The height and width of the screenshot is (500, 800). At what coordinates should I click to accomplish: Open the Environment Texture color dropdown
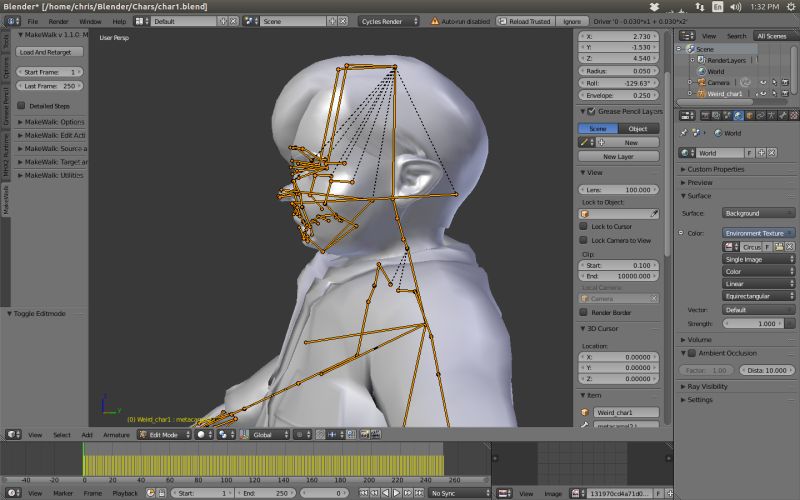coord(758,233)
